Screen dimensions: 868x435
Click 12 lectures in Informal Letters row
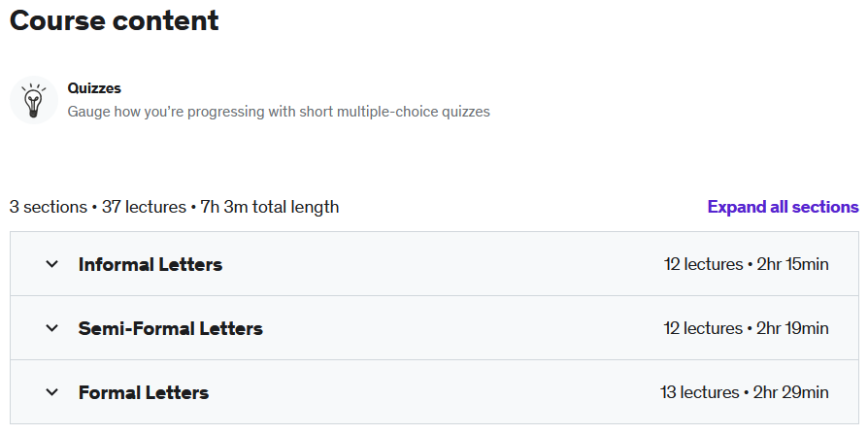[704, 264]
